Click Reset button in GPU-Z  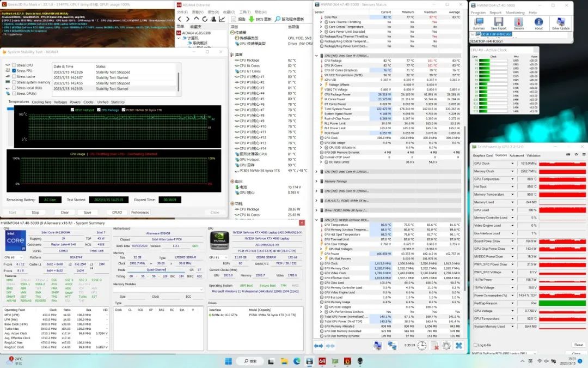(578, 345)
